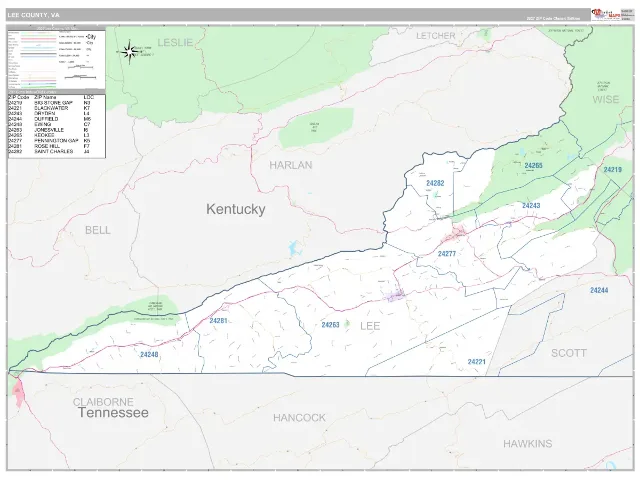This screenshot has width=640, height=480.
Task: Click ZIP 24265 label on the map
Action: pyautogui.click(x=533, y=165)
